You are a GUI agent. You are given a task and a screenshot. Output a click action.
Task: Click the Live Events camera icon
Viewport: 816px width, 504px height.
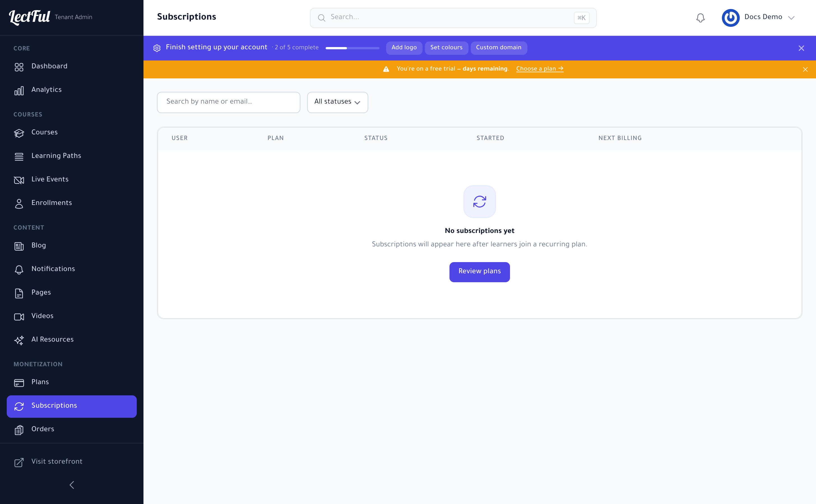(19, 180)
